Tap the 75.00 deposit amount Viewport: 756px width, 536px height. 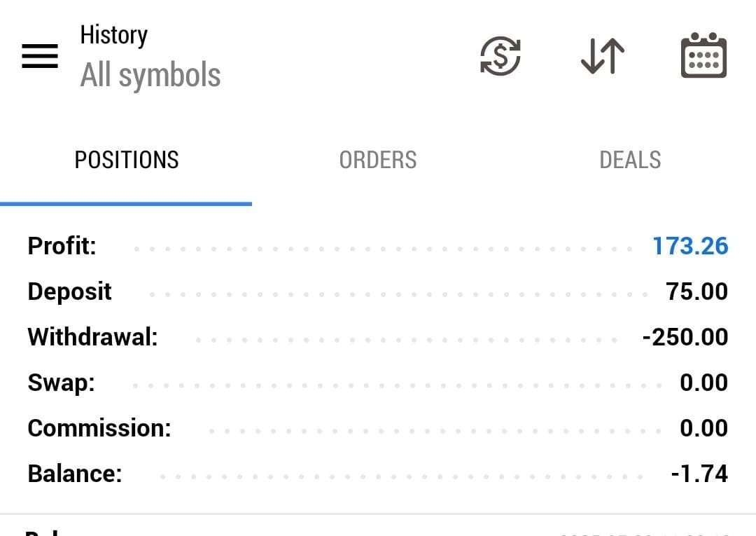pyautogui.click(x=697, y=291)
